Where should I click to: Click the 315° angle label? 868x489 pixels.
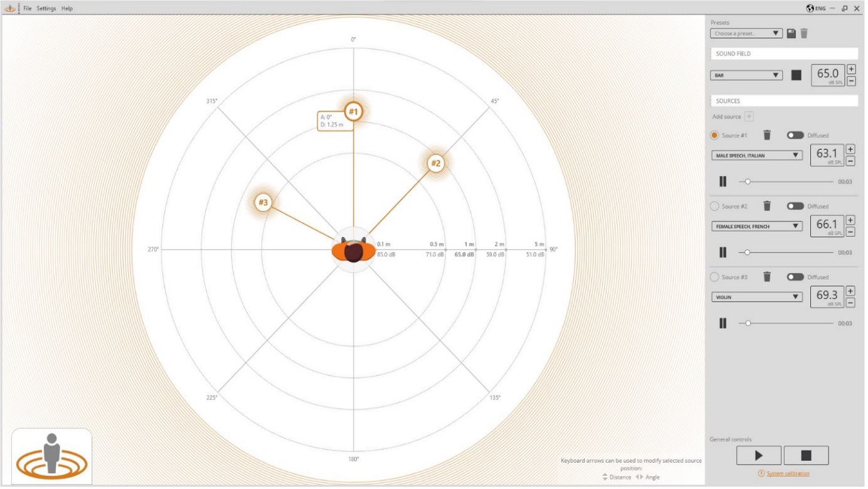coord(213,101)
